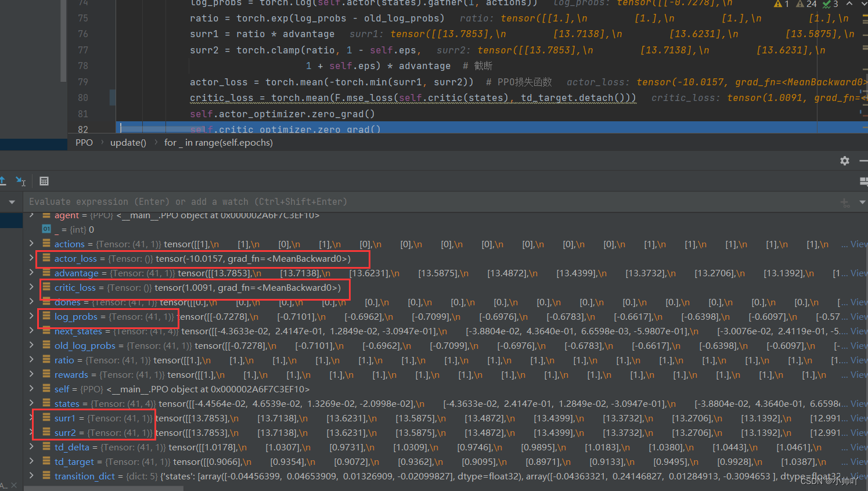Select the for-loop range(self.epochs) breadcrumb
Image resolution: width=868 pixels, height=491 pixels.
[x=218, y=143]
